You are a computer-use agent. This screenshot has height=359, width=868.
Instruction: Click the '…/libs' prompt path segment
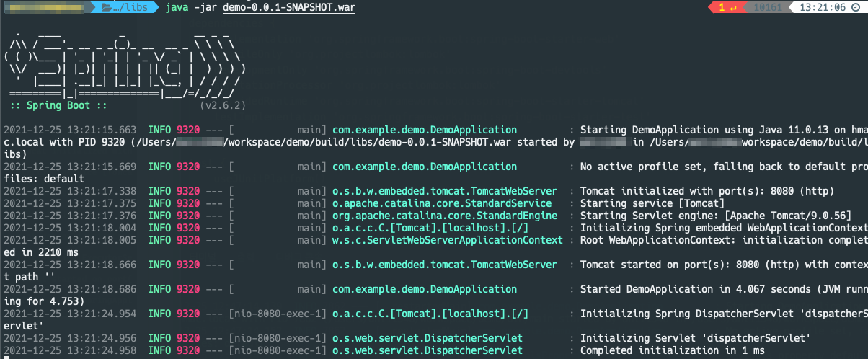click(x=132, y=8)
